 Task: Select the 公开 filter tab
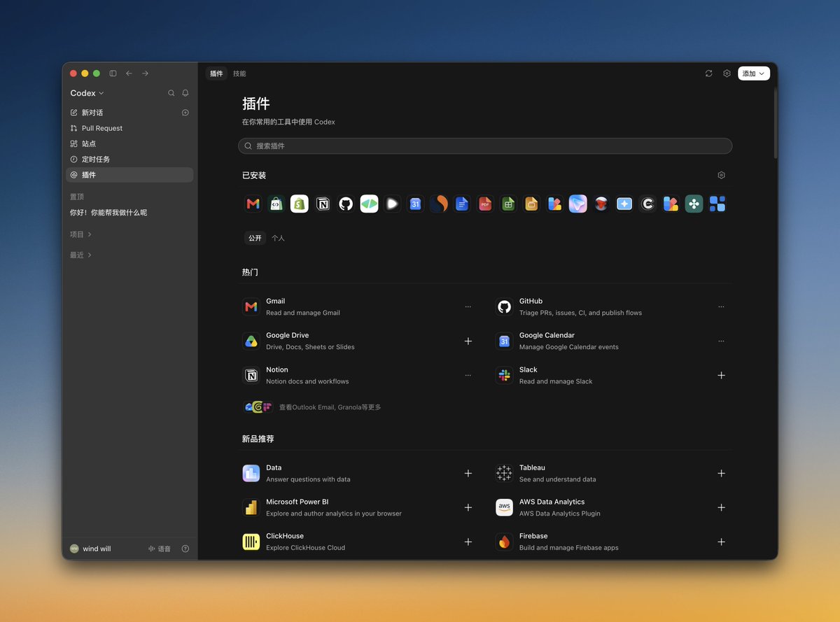coord(255,238)
